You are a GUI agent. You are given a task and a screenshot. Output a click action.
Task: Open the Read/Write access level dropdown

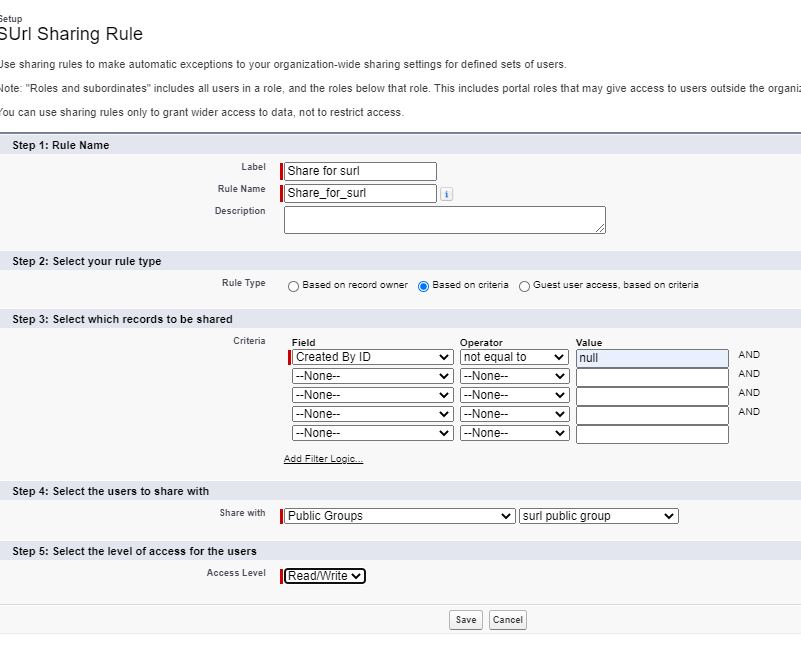[x=325, y=576]
